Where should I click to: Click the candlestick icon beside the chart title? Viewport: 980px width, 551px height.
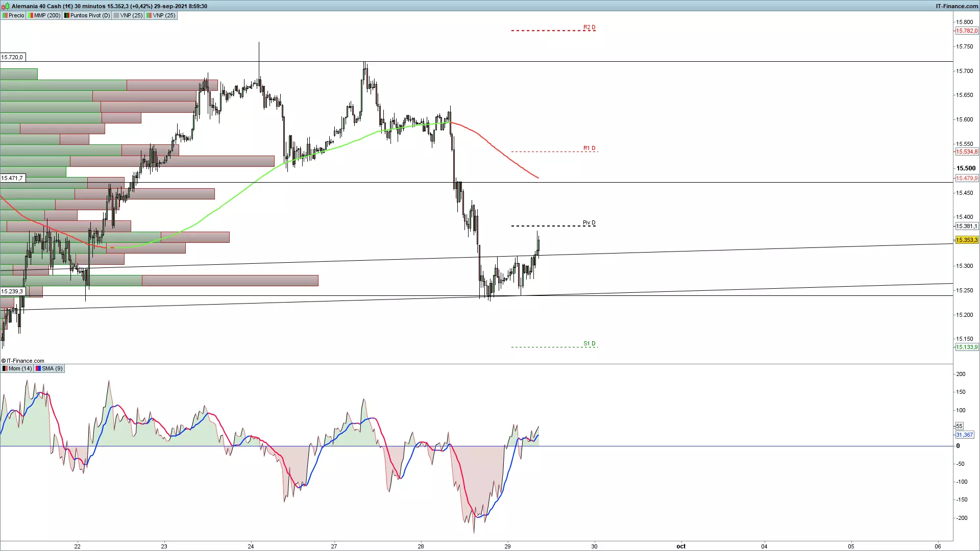tap(6, 6)
